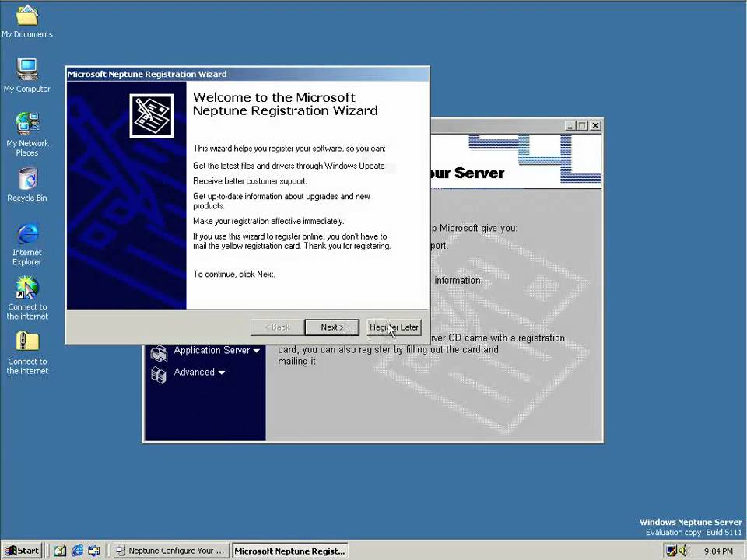
Task: Click the registration card icon in the wizard
Action: [152, 116]
